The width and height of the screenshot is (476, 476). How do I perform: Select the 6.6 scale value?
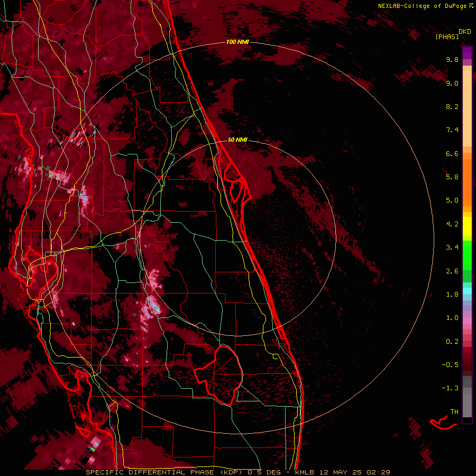point(452,153)
